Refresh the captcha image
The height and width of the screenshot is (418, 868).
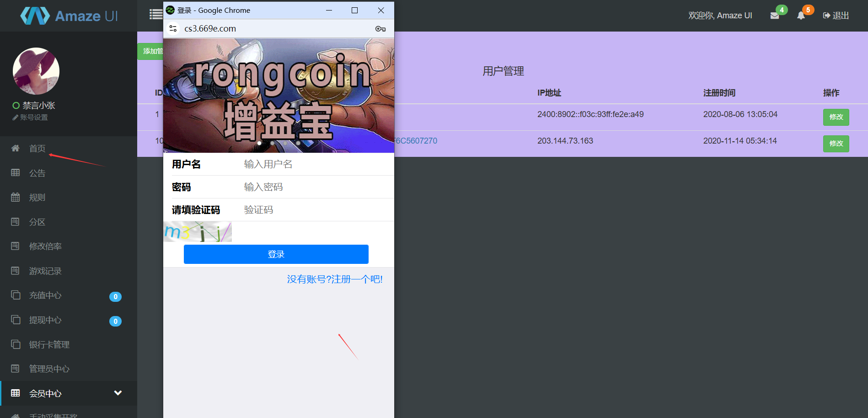198,232
